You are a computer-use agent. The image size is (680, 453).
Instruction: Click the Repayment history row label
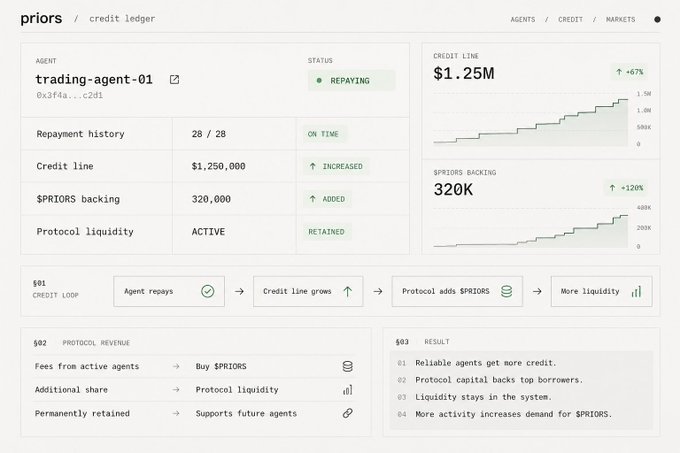[x=80, y=134]
